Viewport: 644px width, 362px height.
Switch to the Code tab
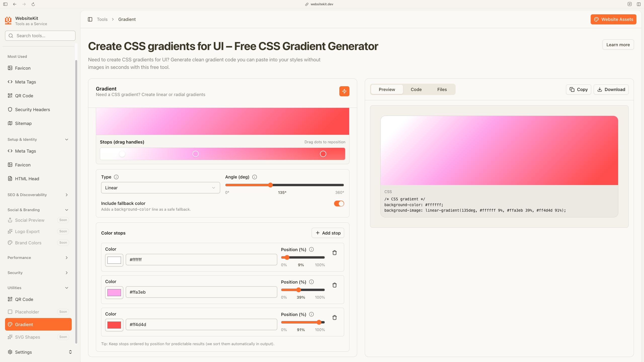pos(416,89)
